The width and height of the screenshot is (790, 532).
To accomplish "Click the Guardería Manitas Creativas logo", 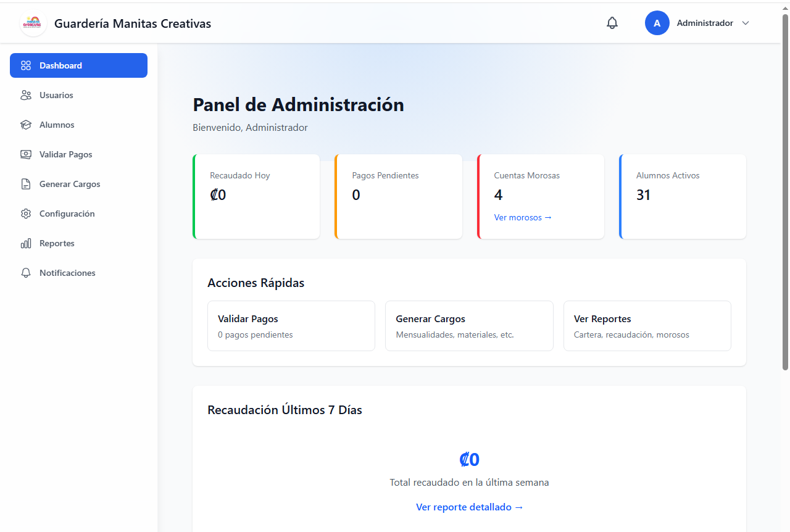I will 33,23.
